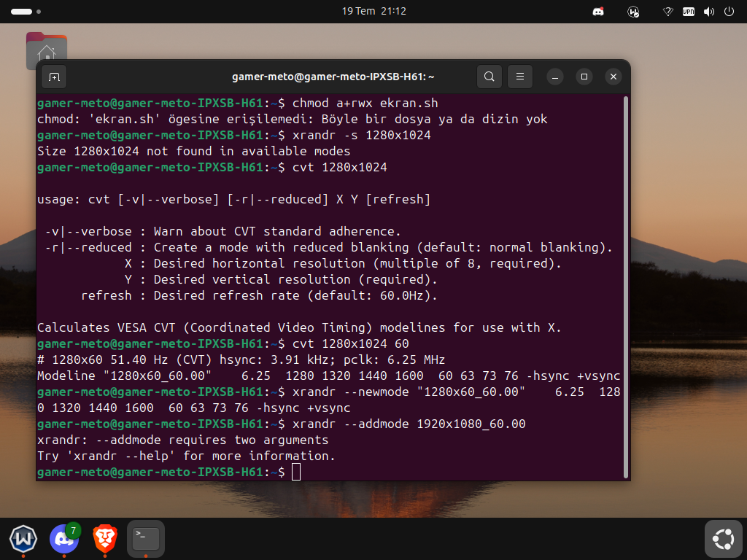Select Terminal icon in the dock
The width and height of the screenshot is (747, 560).
point(146,539)
